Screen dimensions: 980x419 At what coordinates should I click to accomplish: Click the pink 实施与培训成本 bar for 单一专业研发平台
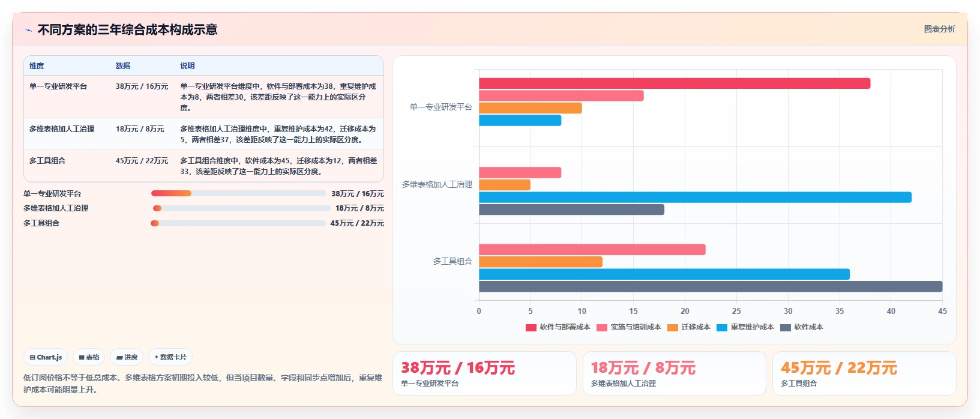[x=561, y=96]
